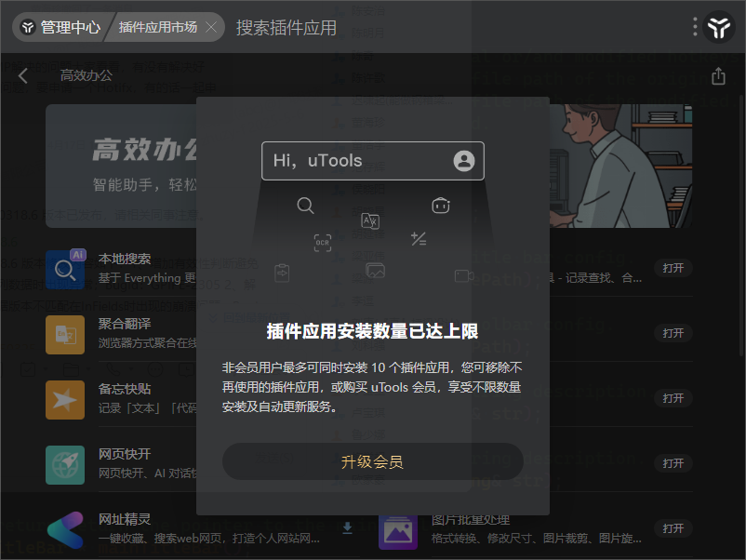The image size is (746, 560).
Task: Click the robot face icon in dialog
Action: coord(441,206)
